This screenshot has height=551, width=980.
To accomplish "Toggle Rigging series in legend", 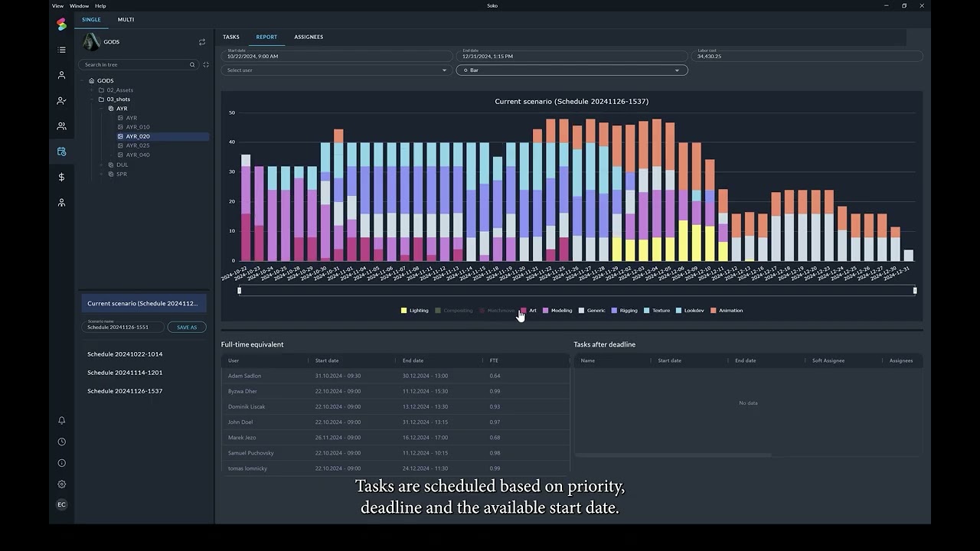I will (625, 311).
